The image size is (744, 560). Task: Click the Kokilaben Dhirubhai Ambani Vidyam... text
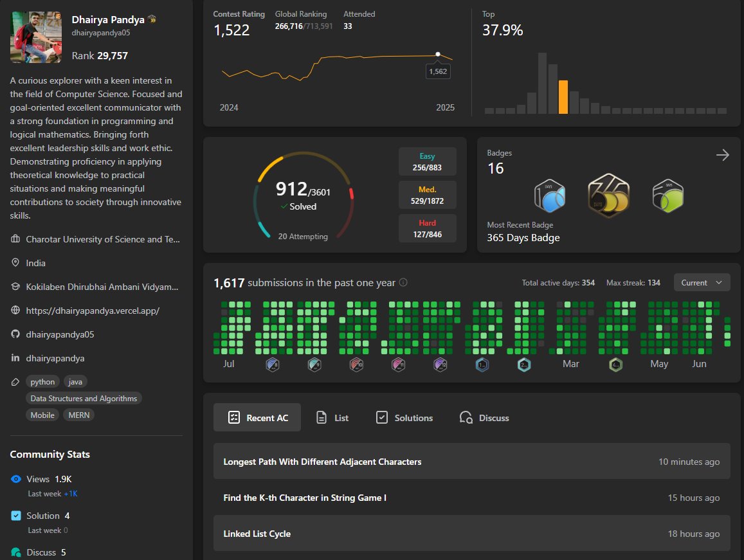pyautogui.click(x=102, y=287)
